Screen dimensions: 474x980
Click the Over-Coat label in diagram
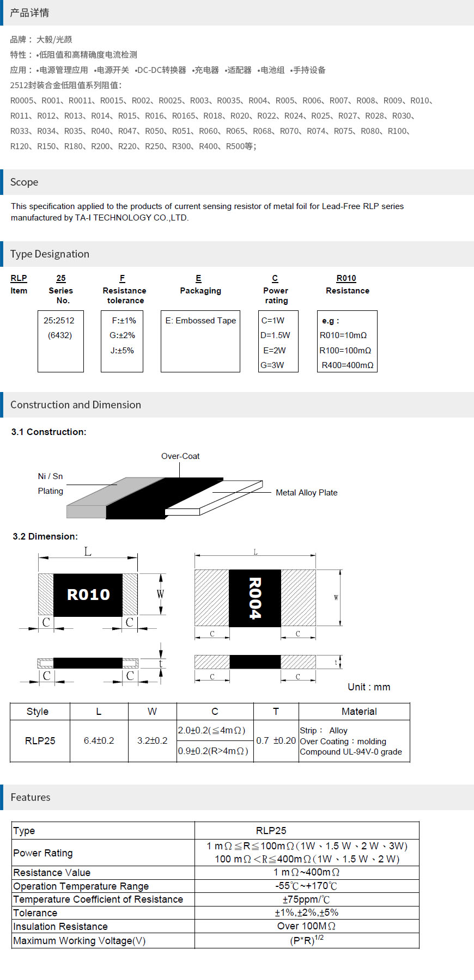(180, 456)
